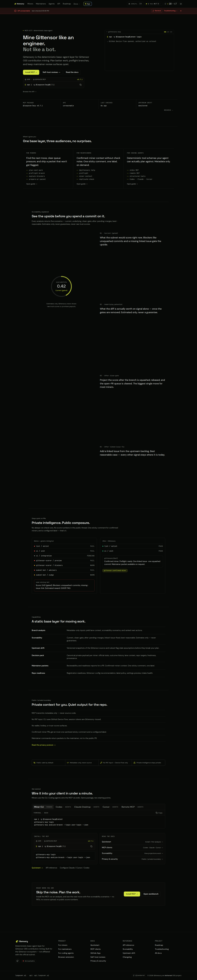The image size is (197, 980).
Task: Open the hamburger menu icon in the header
Action: [x=181, y=4]
